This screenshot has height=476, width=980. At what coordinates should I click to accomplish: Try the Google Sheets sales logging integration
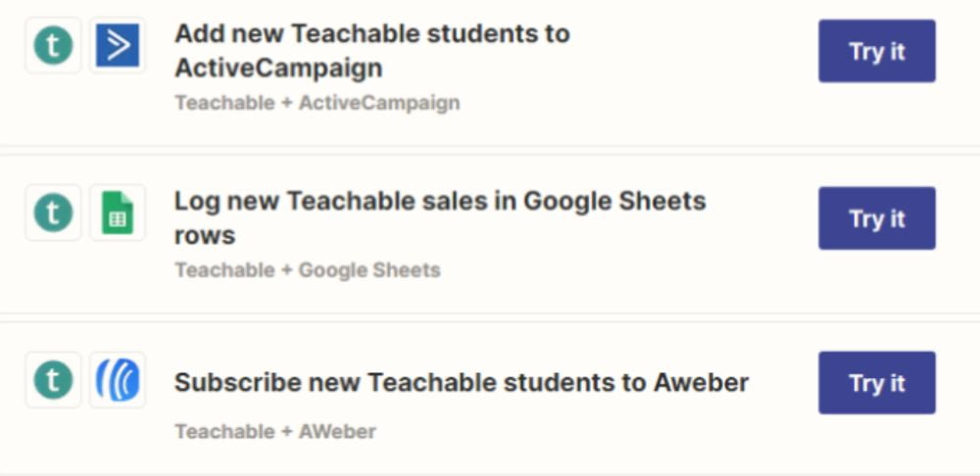tap(877, 218)
